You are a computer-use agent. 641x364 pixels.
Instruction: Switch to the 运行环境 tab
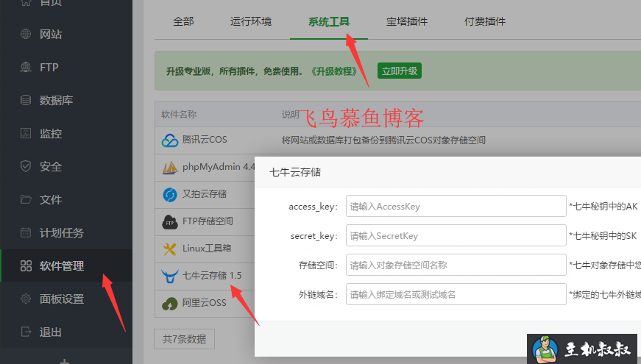pos(251,21)
